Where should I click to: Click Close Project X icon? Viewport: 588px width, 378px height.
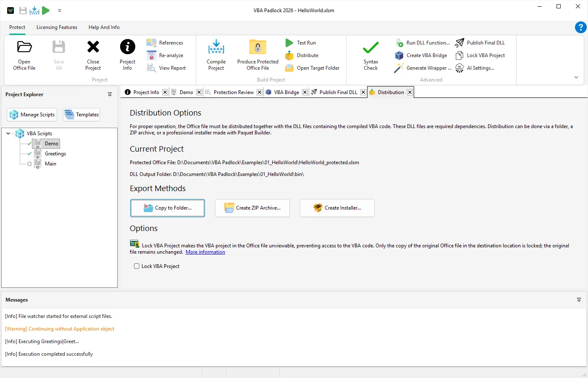[x=93, y=47]
